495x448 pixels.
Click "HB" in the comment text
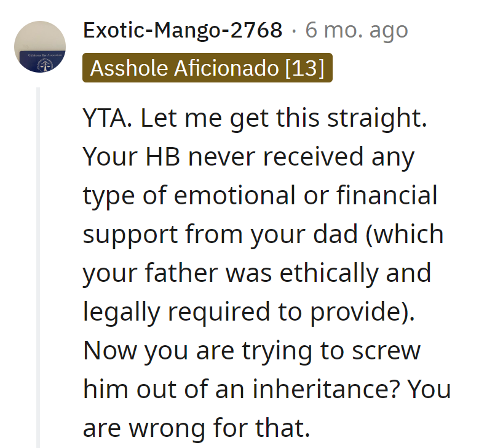pos(161,158)
